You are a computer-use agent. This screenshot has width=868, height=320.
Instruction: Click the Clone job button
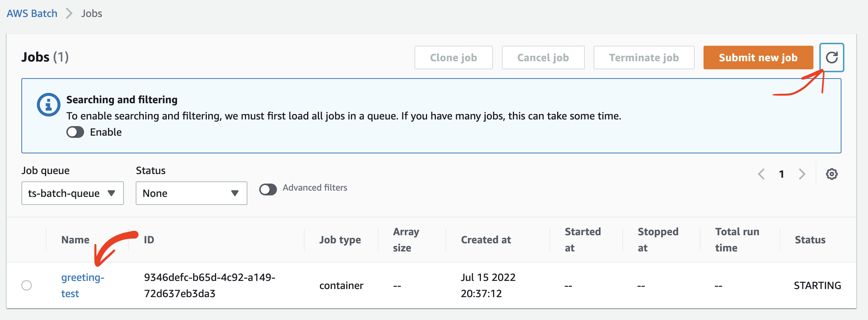454,58
